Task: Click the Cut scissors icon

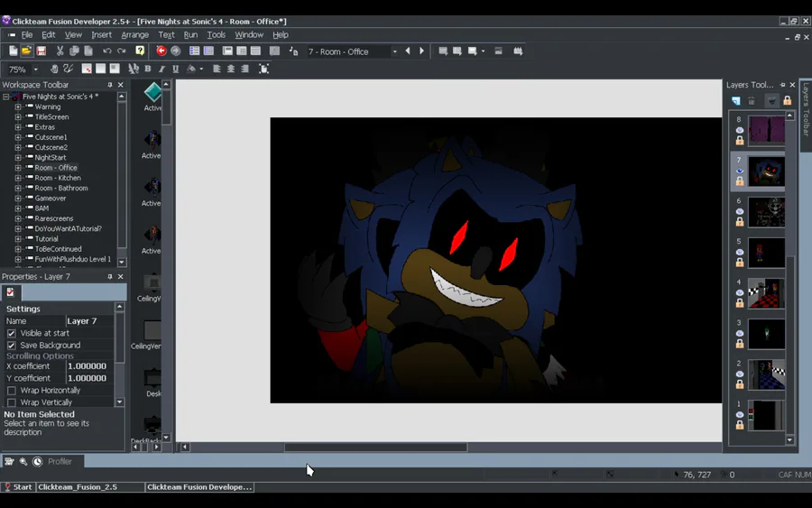Action: tap(60, 51)
